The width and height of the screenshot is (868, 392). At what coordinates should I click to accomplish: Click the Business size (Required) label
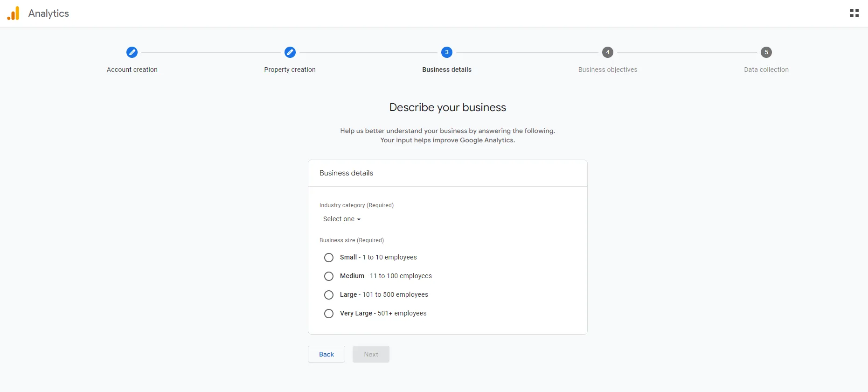[x=352, y=240]
